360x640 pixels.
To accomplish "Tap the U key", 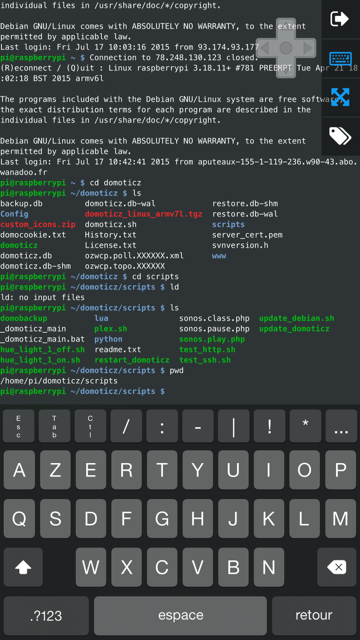I will pyautogui.click(x=233, y=470).
